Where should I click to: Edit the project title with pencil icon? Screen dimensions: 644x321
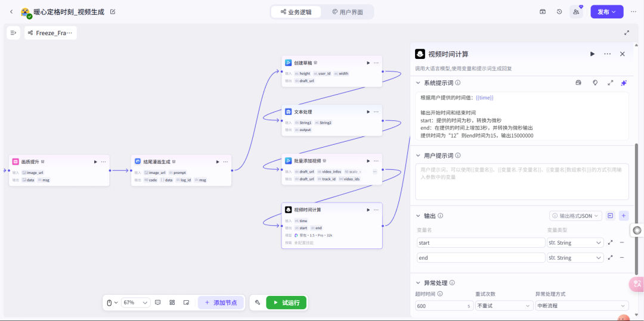(113, 12)
